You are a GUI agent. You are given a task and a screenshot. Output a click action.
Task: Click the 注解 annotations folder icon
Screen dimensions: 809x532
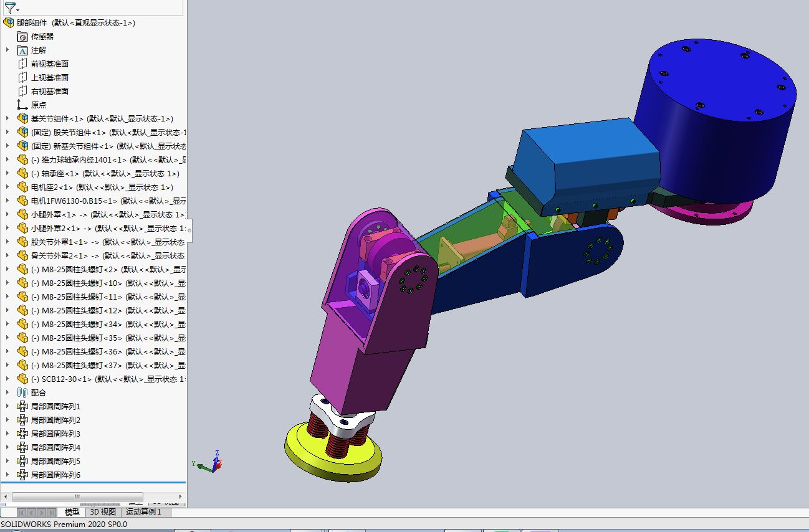(x=22, y=50)
